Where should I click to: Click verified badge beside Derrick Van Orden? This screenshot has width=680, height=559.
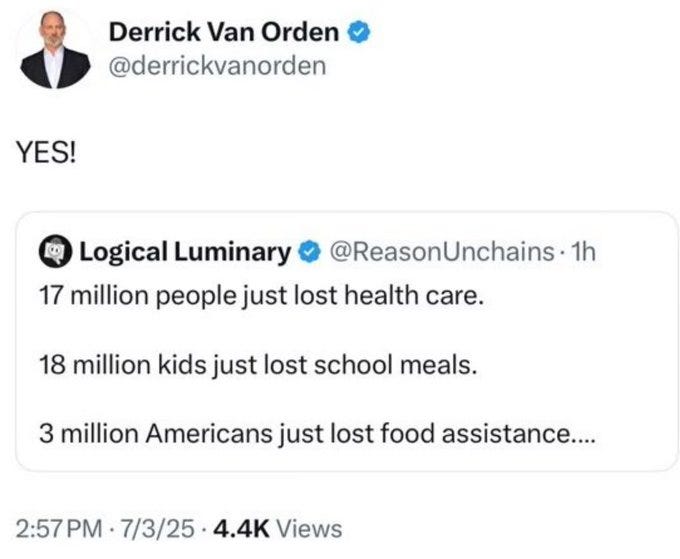[361, 32]
